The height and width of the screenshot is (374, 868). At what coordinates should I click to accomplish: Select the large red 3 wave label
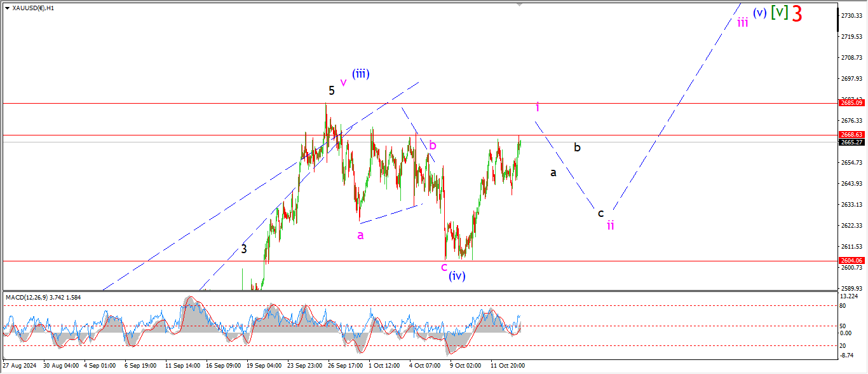click(797, 13)
